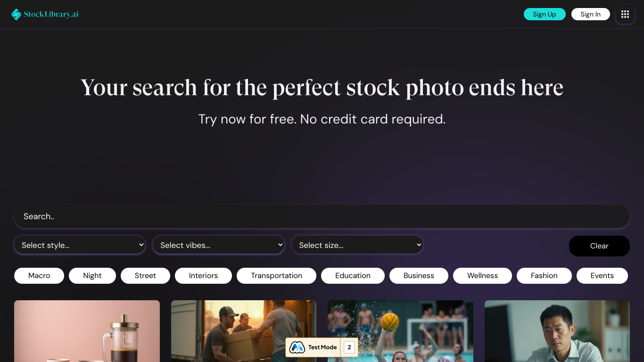Pick the Transportation category pill
The width and height of the screenshot is (644, 362).
[x=276, y=276]
